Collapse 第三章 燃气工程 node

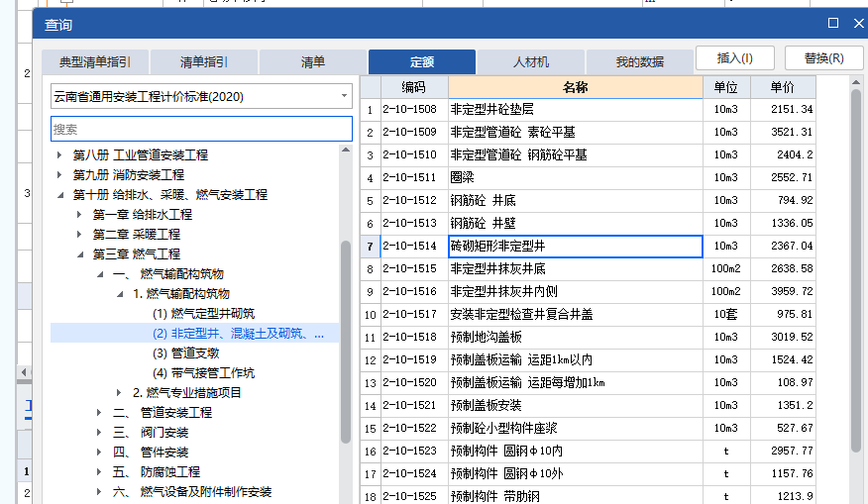(80, 254)
